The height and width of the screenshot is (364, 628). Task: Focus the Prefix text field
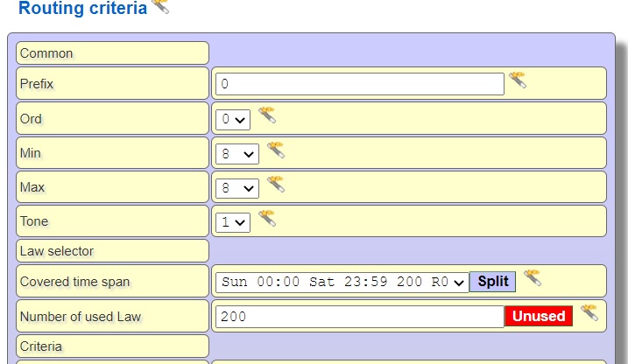point(359,84)
